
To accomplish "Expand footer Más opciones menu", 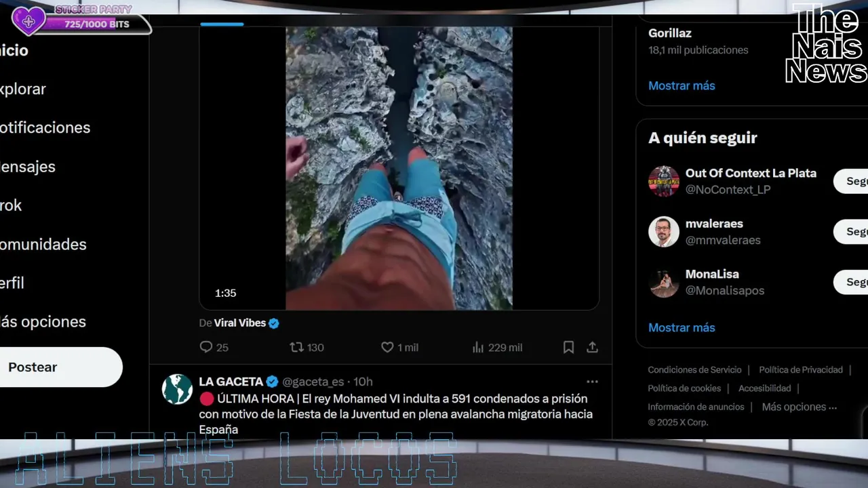I will (x=800, y=407).
